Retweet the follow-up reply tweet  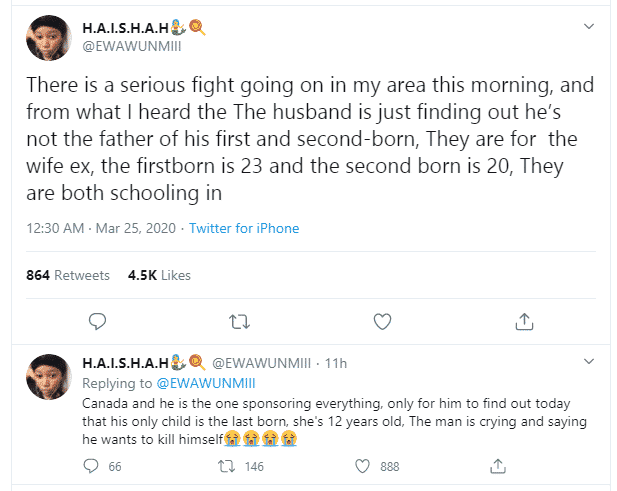tap(226, 466)
